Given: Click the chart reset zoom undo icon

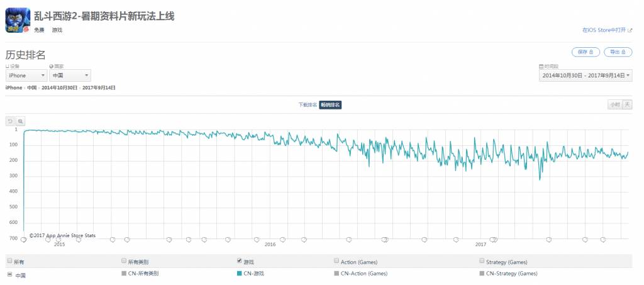Looking at the screenshot, I should pyautogui.click(x=10, y=121).
